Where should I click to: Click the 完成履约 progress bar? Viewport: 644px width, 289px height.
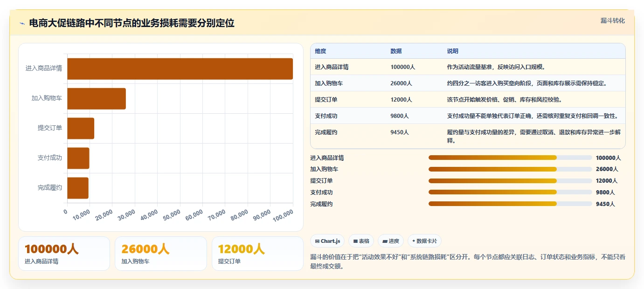[510, 204]
